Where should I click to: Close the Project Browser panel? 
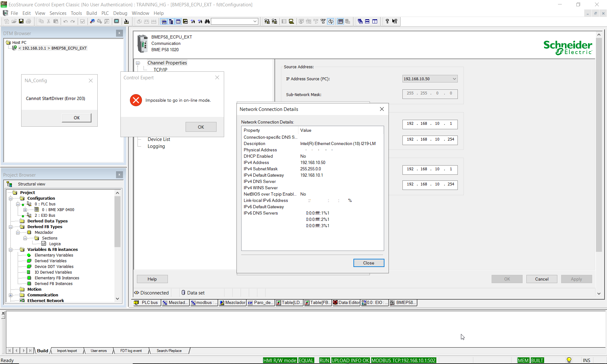(119, 175)
